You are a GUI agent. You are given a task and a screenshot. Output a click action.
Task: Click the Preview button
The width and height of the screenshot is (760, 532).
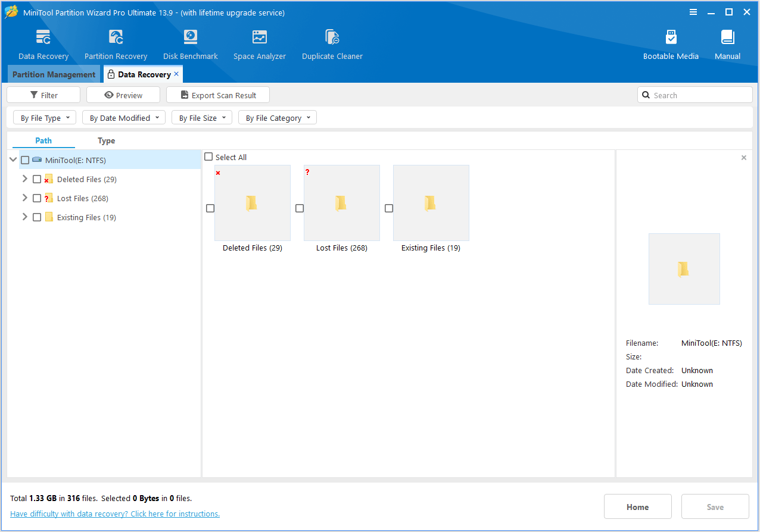[x=123, y=95]
